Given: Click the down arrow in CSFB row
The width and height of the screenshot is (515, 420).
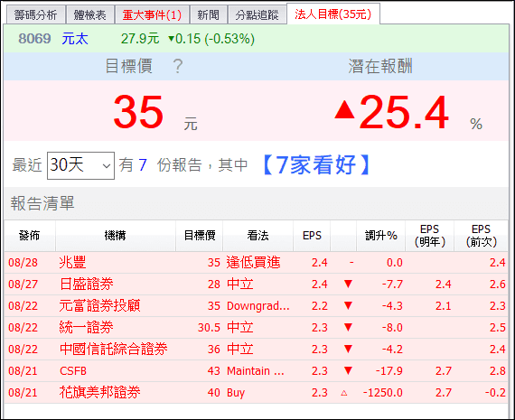Looking at the screenshot, I should point(348,370).
